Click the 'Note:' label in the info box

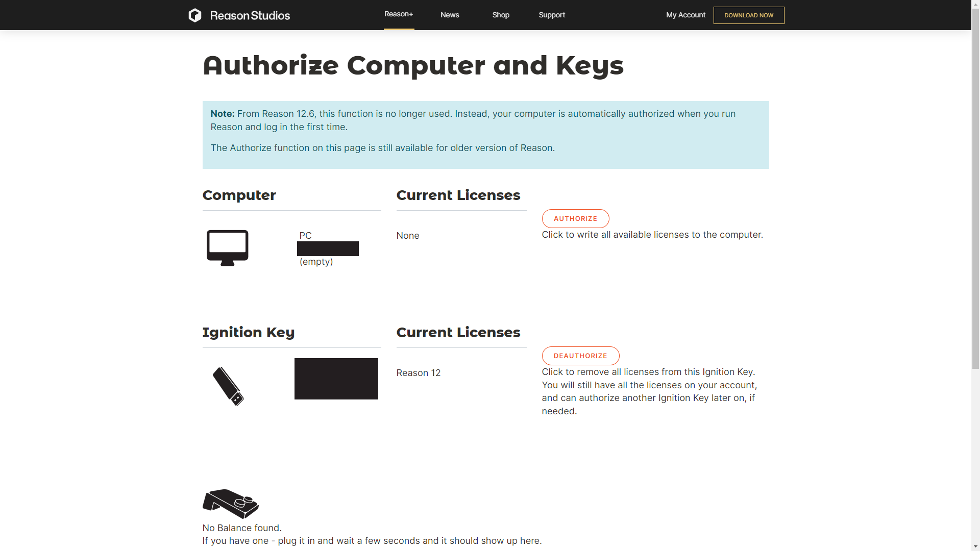[x=223, y=114]
